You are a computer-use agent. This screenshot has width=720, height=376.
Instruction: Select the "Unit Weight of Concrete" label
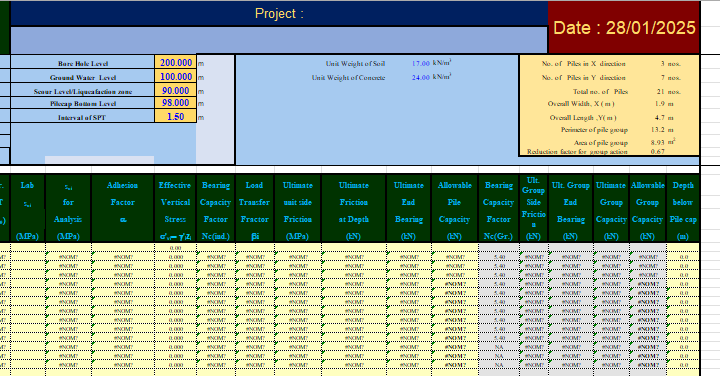[349, 78]
